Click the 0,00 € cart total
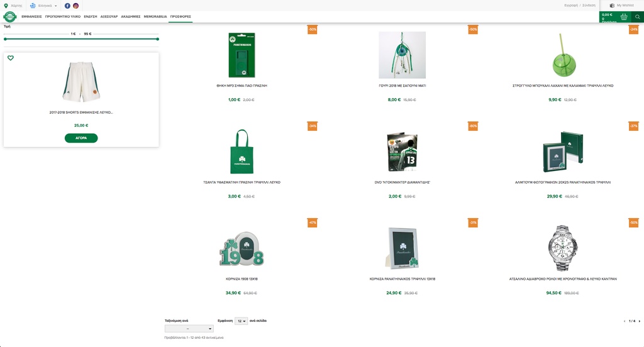This screenshot has width=644, height=347. point(607,15)
